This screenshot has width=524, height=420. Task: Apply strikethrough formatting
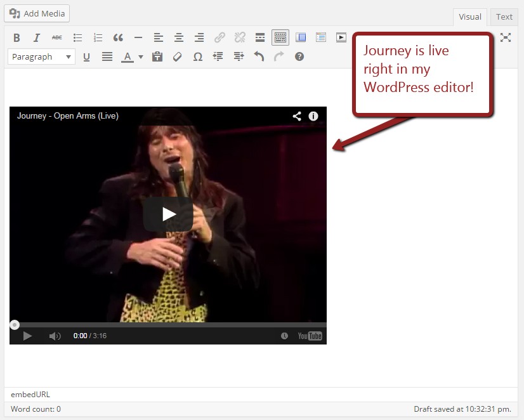[x=57, y=38]
